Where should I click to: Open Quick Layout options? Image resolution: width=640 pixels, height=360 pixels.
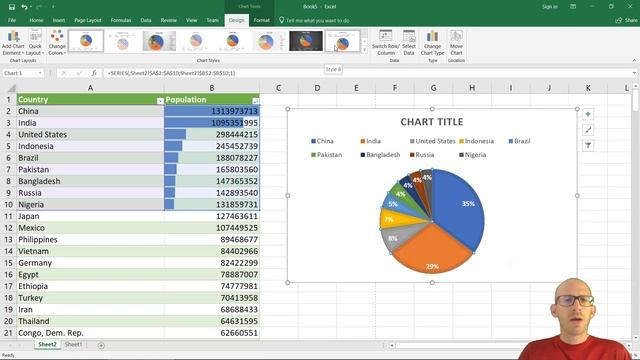(35, 42)
